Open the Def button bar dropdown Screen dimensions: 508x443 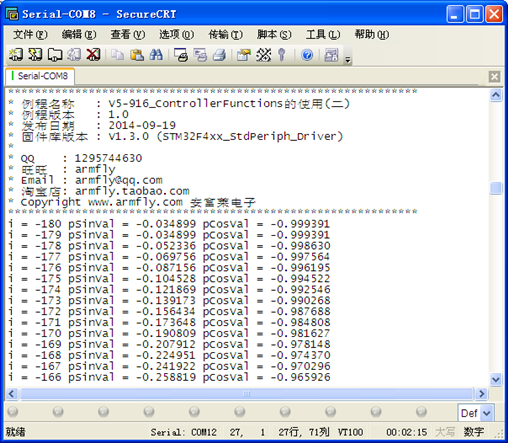tap(487, 413)
